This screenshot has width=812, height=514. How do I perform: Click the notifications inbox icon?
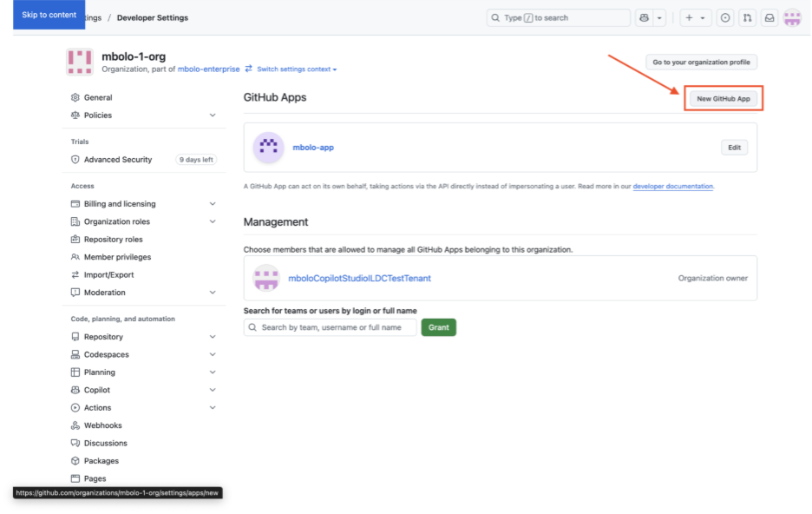click(x=770, y=17)
